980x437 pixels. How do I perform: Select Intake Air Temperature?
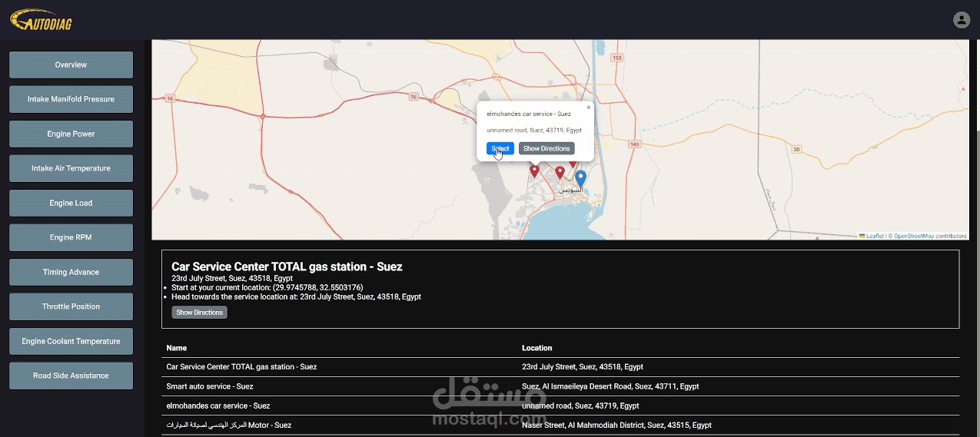click(x=71, y=168)
